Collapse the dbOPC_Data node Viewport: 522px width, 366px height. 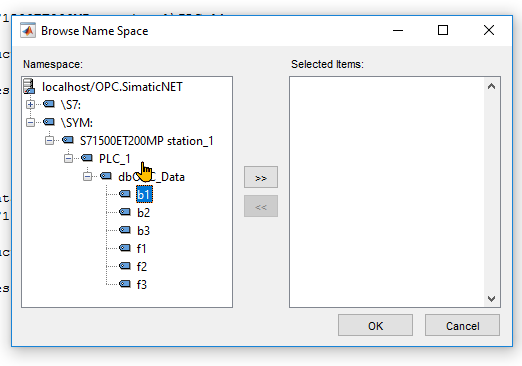(x=87, y=176)
